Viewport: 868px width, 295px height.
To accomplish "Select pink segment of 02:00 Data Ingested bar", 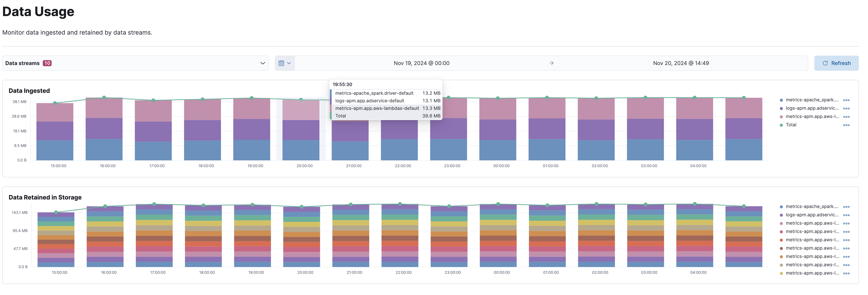I will (596, 109).
